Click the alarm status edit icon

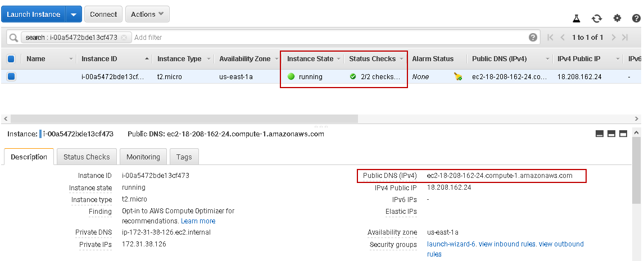click(x=458, y=77)
